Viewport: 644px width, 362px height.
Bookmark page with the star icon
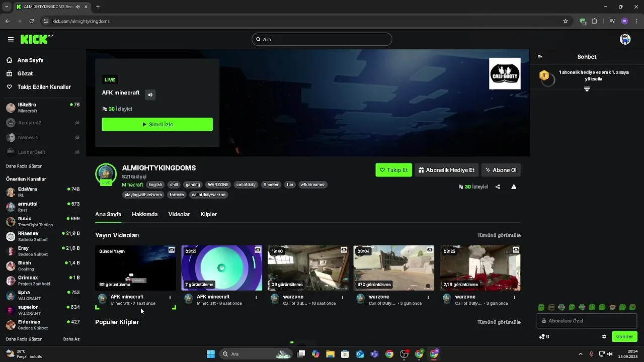tap(566, 21)
